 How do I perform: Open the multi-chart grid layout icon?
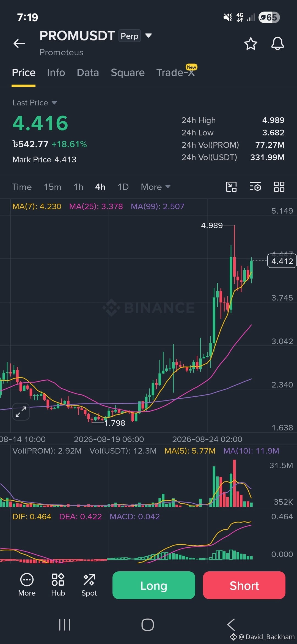point(279,187)
